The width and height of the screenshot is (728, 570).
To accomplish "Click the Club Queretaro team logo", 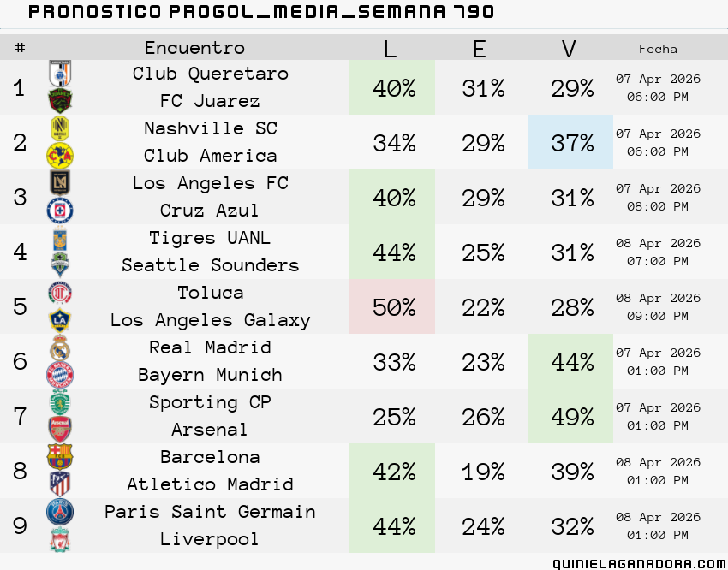I will [60, 74].
